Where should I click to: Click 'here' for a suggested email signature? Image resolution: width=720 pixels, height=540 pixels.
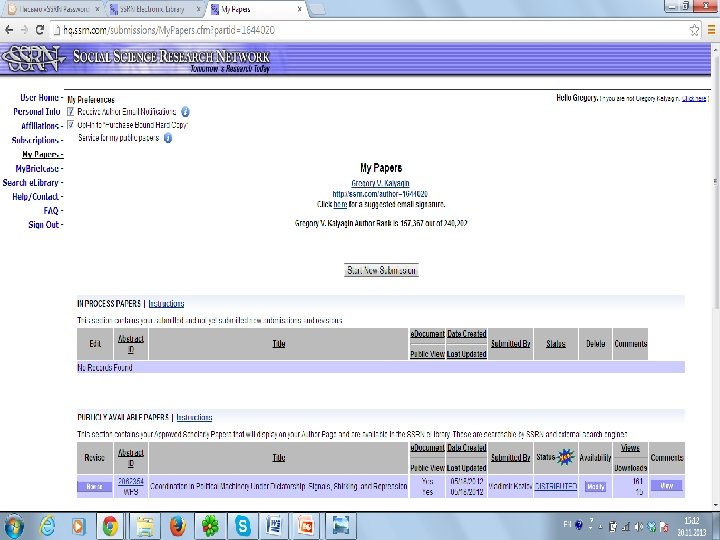(340, 204)
